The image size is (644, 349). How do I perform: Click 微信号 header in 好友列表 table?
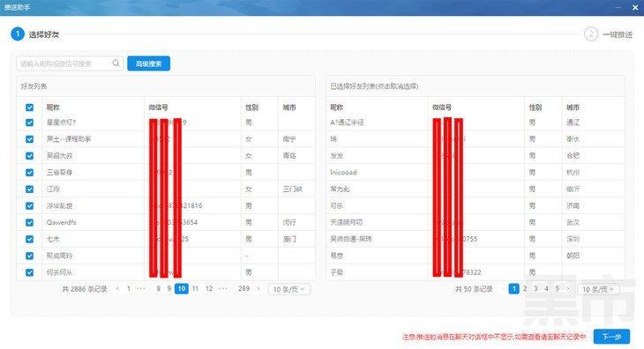(159, 108)
